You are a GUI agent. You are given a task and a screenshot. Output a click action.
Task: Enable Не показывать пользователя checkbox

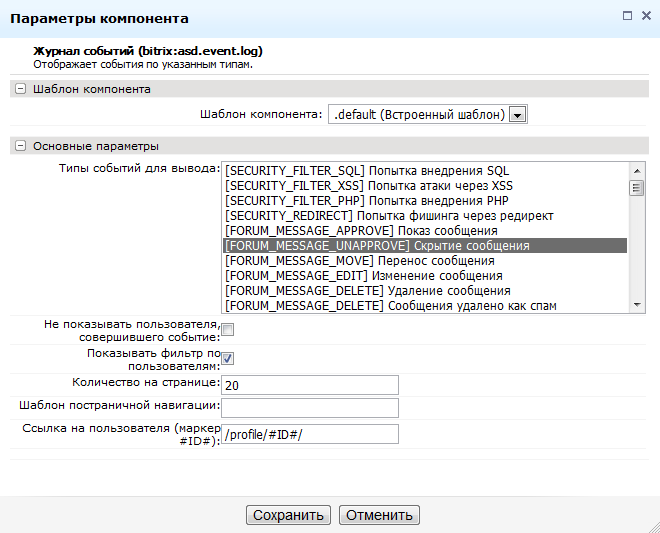pyautogui.click(x=228, y=330)
